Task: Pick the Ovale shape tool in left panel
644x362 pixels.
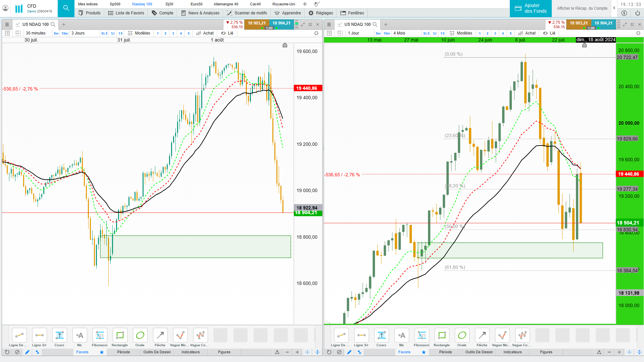Action: click(140, 336)
